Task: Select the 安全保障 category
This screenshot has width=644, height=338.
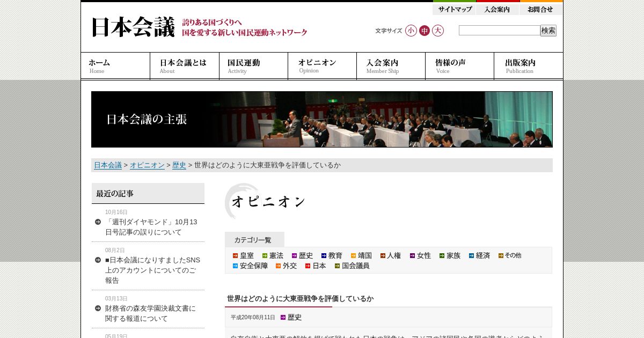Action: [254, 266]
